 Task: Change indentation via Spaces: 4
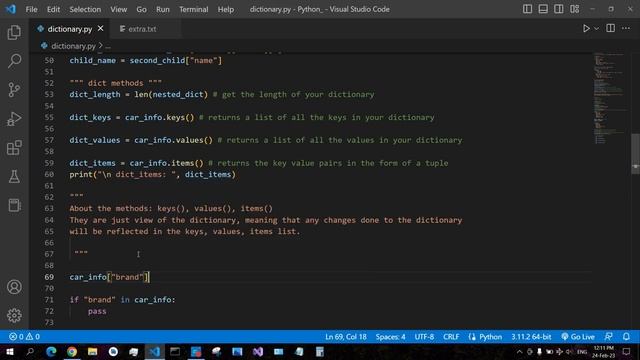tap(390, 337)
